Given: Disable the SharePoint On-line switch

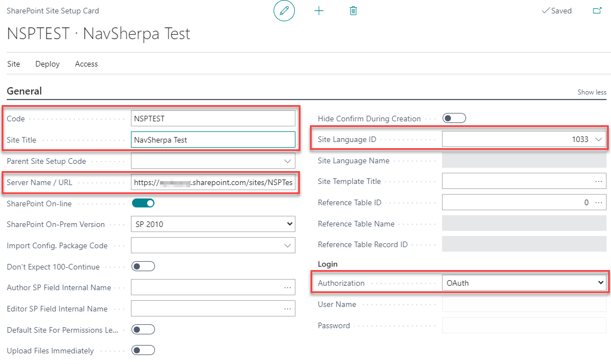Looking at the screenshot, I should (143, 203).
